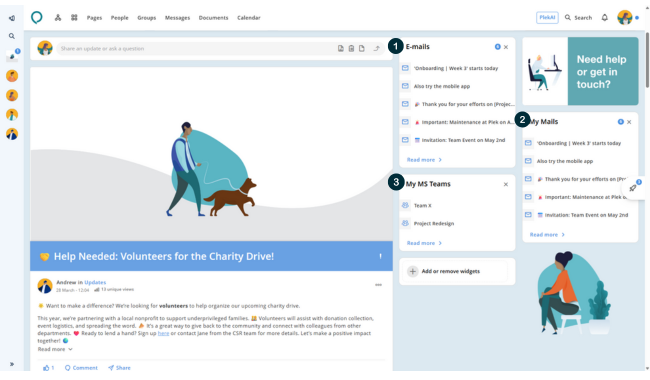Image resolution: width=650 pixels, height=380 pixels.
Task: Click the megaphone icon in left sidebar
Action: tap(12, 18)
